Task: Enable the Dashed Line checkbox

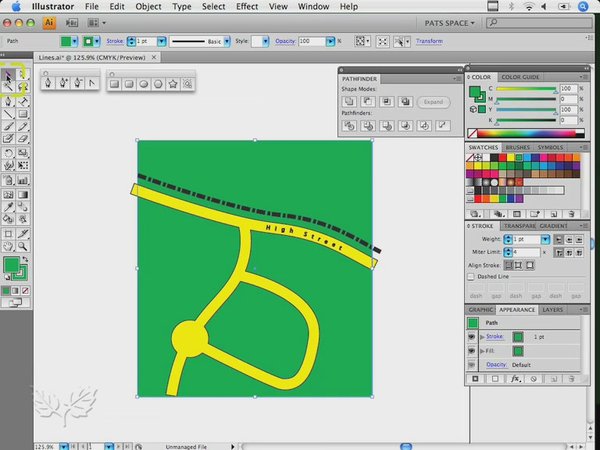Action: click(x=472, y=276)
